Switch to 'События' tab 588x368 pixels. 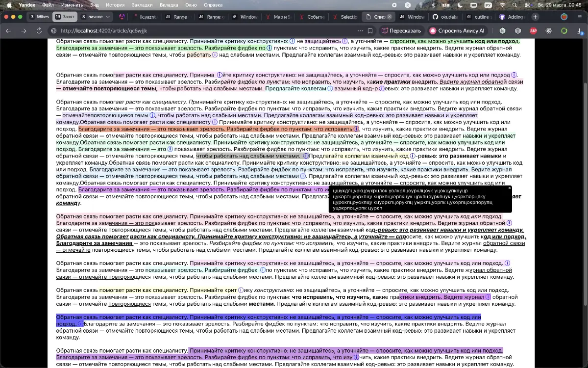(312, 17)
